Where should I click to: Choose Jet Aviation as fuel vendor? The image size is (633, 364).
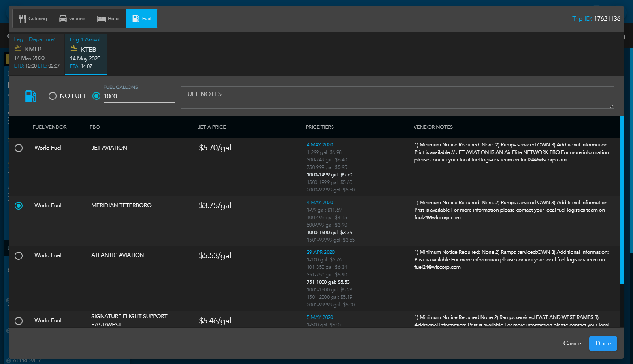coord(19,148)
